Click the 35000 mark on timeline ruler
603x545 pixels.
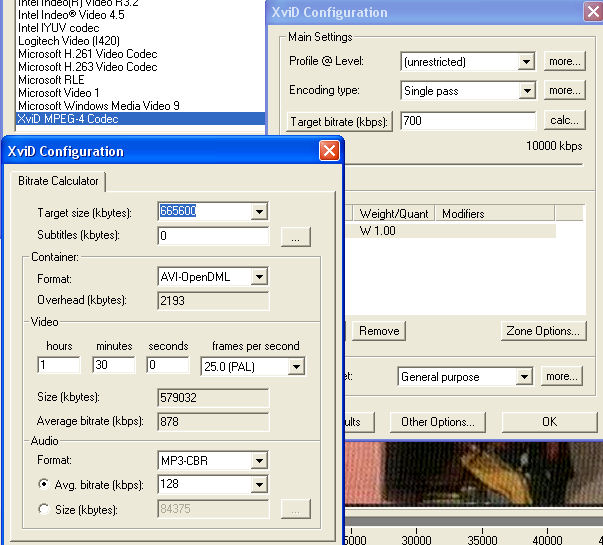[482, 539]
